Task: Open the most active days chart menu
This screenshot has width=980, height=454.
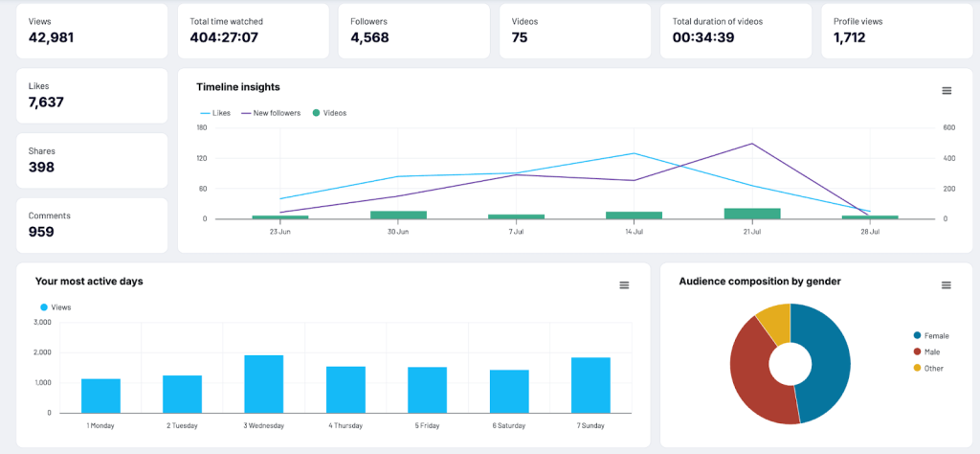Action: coord(624,285)
